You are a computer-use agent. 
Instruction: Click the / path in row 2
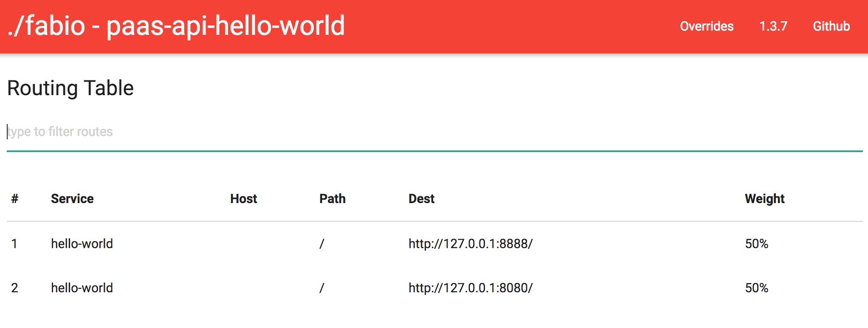pyautogui.click(x=322, y=288)
